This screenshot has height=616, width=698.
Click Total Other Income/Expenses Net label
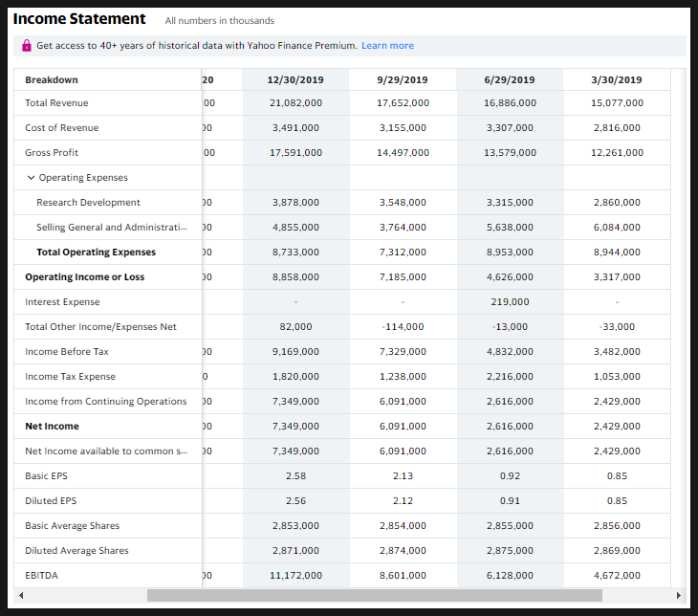point(100,327)
